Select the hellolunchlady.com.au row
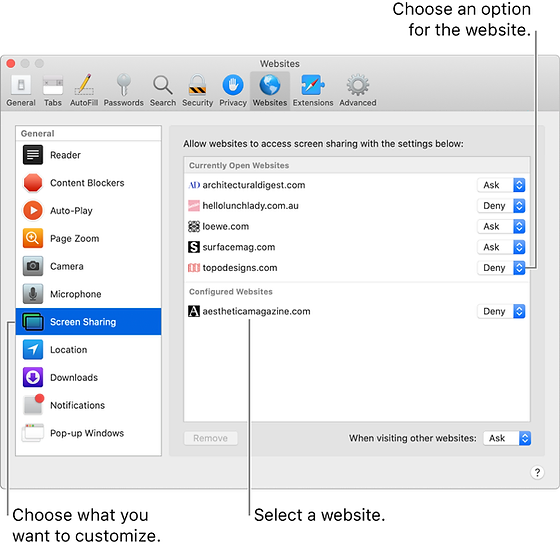The height and width of the screenshot is (548, 560). click(357, 206)
